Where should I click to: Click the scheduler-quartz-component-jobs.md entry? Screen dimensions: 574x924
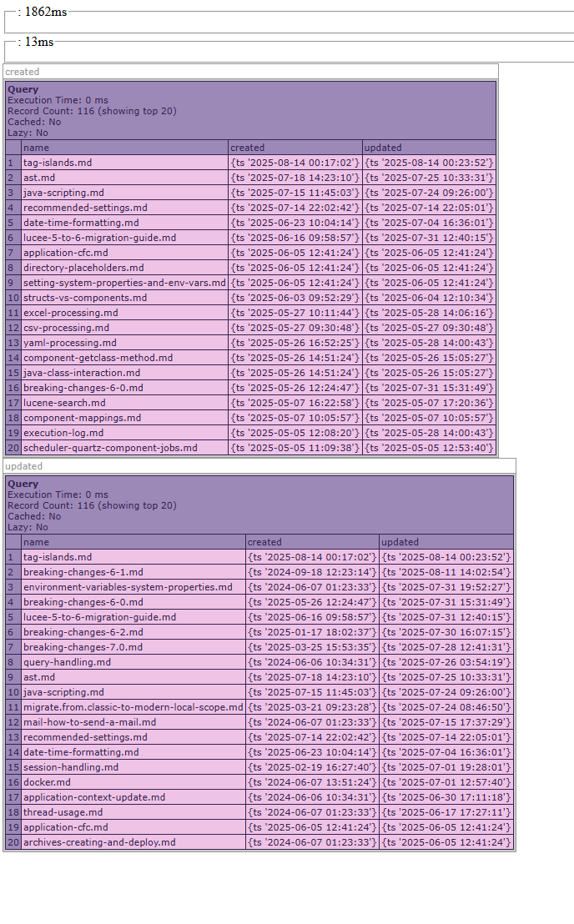point(110,448)
